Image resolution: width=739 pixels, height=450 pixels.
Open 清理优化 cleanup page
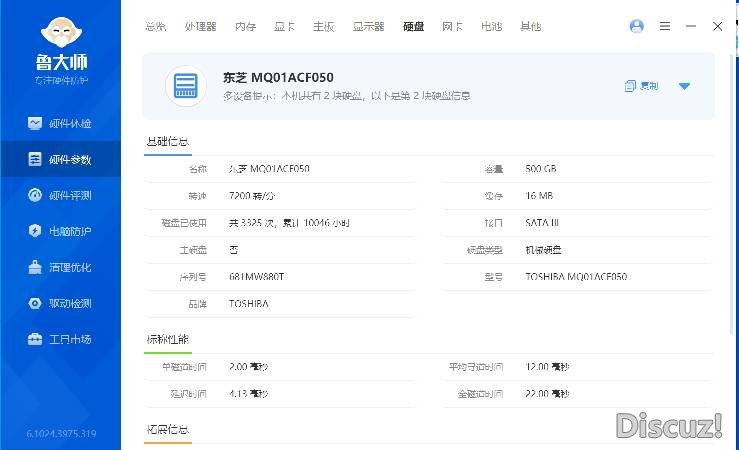[60, 267]
